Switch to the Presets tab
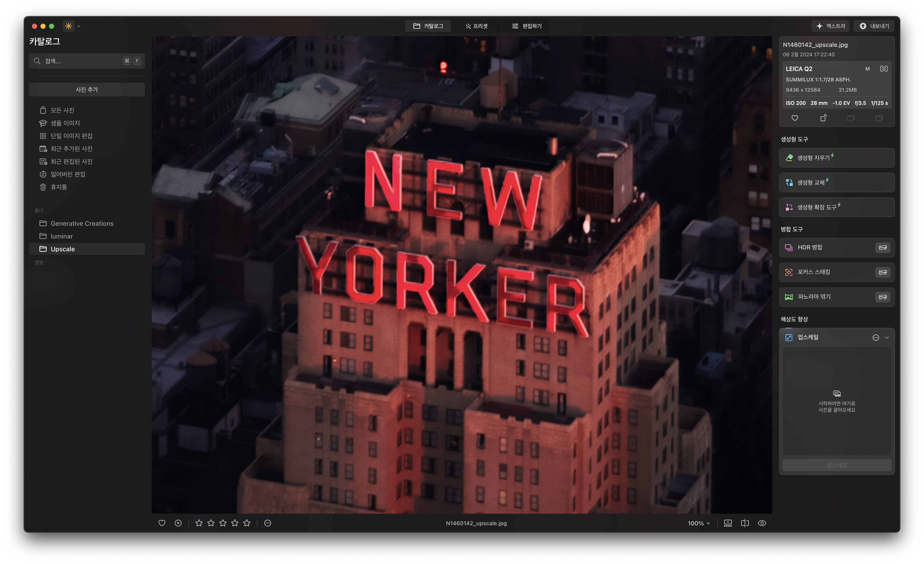Viewport: 924px width, 564px height. click(476, 26)
